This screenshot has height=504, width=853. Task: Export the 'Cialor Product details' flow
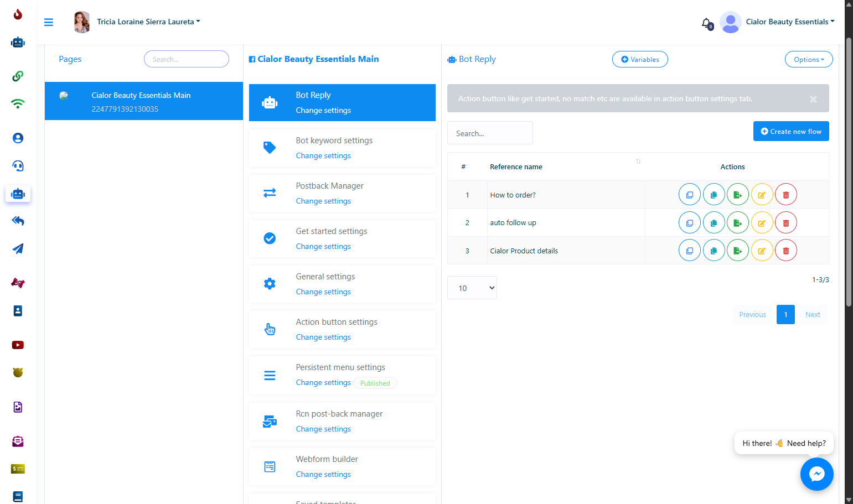click(x=738, y=251)
